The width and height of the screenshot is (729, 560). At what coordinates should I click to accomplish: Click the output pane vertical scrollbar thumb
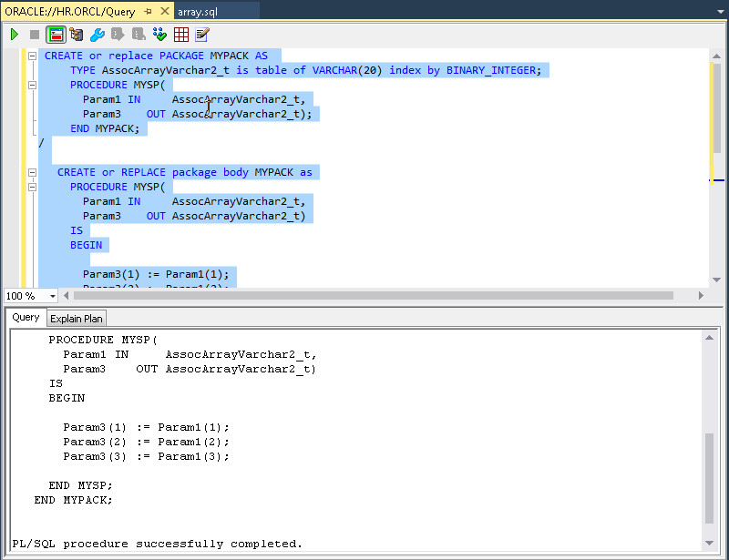click(x=710, y=478)
